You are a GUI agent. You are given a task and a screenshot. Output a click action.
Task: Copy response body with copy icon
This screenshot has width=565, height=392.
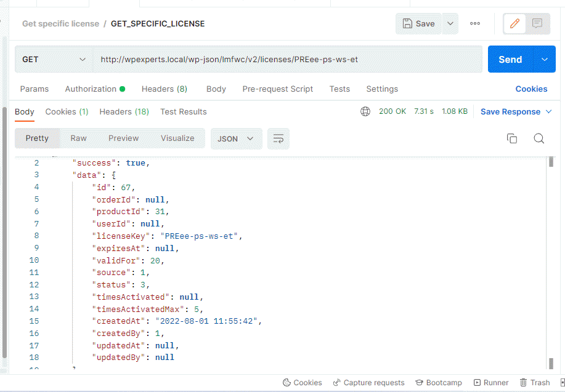pos(512,138)
